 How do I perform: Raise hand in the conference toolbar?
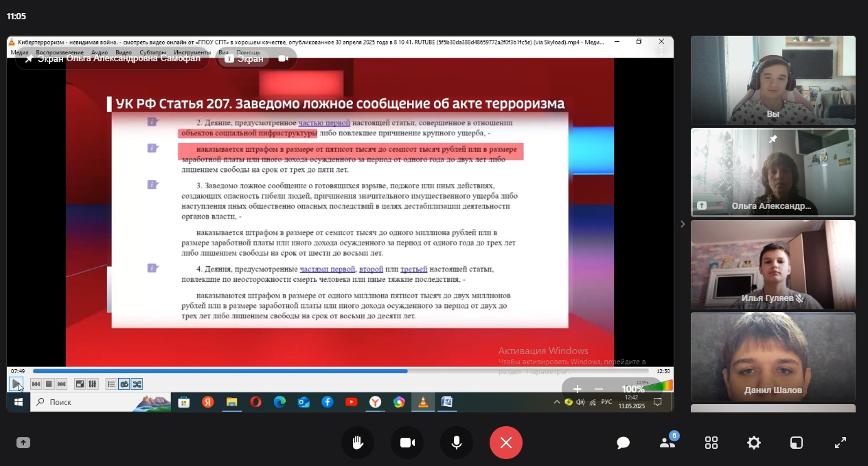[358, 443]
